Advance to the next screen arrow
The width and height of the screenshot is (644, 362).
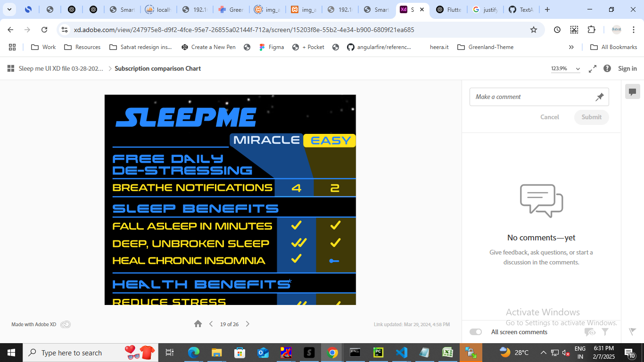click(248, 324)
